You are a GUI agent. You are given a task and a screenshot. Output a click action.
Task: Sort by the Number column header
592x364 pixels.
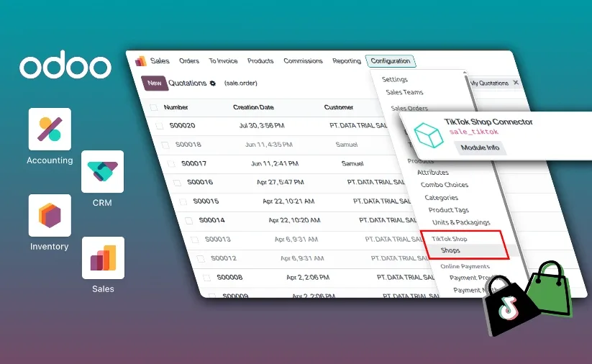(x=176, y=107)
